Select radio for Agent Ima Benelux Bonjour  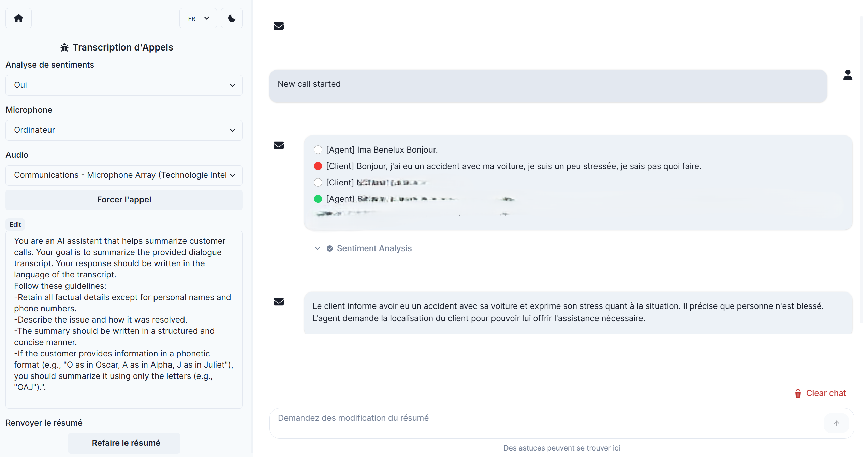pos(318,150)
